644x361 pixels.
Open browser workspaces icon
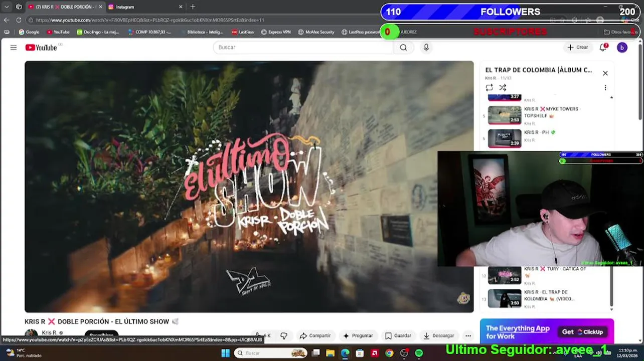[19, 7]
